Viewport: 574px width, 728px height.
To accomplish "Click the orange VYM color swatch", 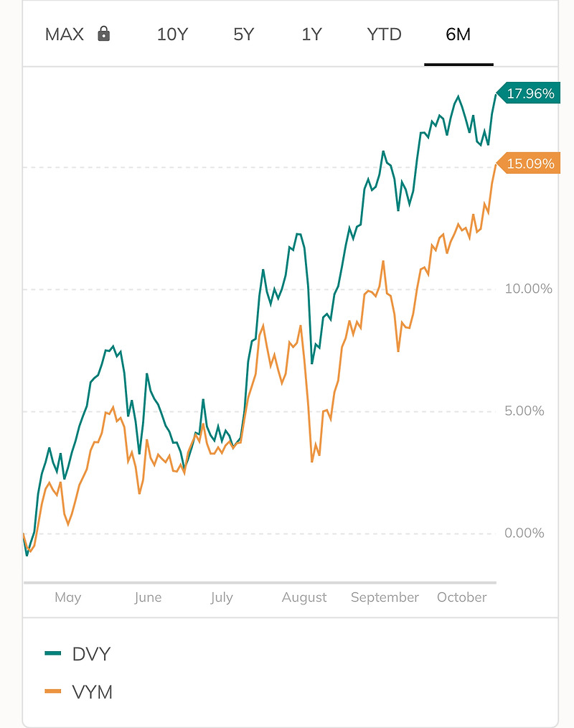I will coord(53,691).
